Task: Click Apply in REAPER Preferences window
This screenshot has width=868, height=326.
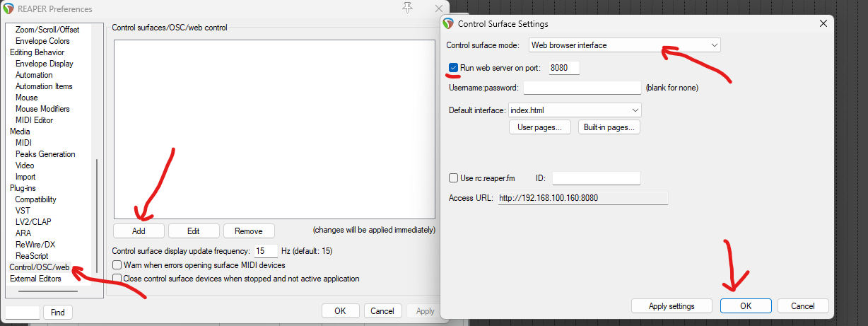Action: (425, 311)
